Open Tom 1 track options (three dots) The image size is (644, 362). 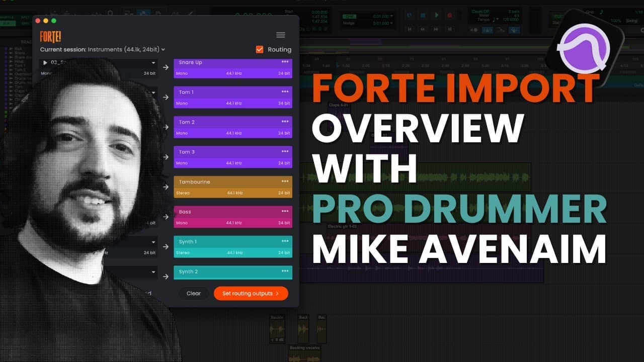[285, 92]
